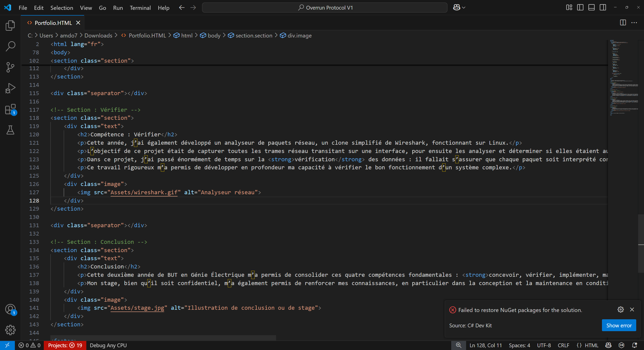Viewport: 644px width, 350px height.
Task: Open the Manage gear menu
Action: point(10,330)
